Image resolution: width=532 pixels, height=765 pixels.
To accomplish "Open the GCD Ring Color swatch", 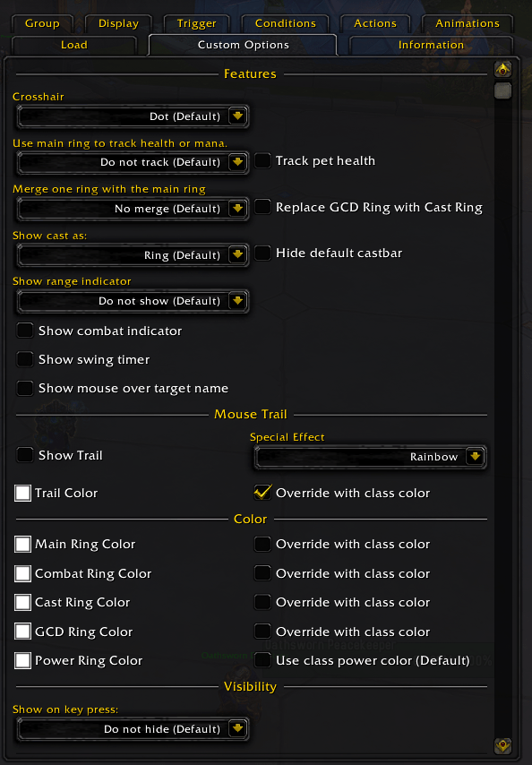I will [22, 632].
